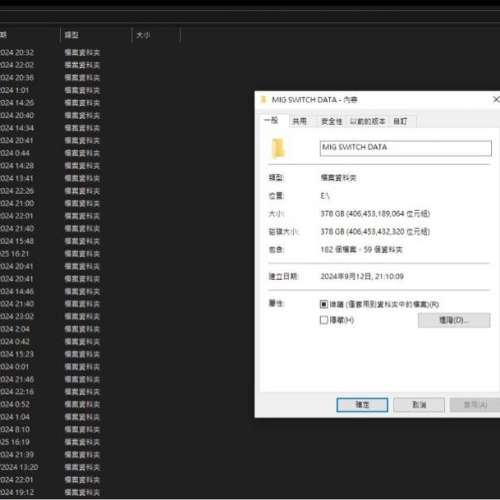The width and height of the screenshot is (500, 500).
Task: Click 檔案資料夾 type cell in the 19:12 row
Action: click(x=82, y=492)
